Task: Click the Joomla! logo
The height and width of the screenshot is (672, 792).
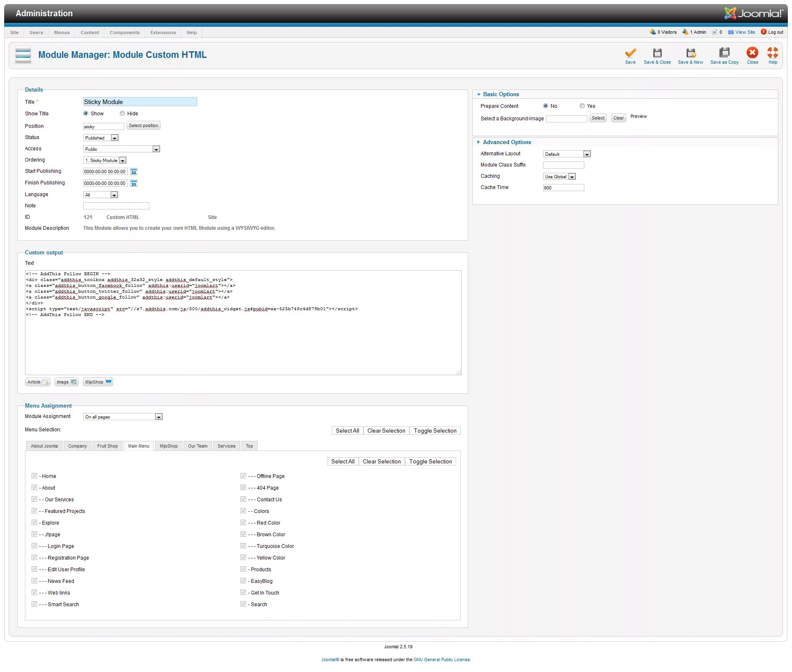Action: coord(753,13)
